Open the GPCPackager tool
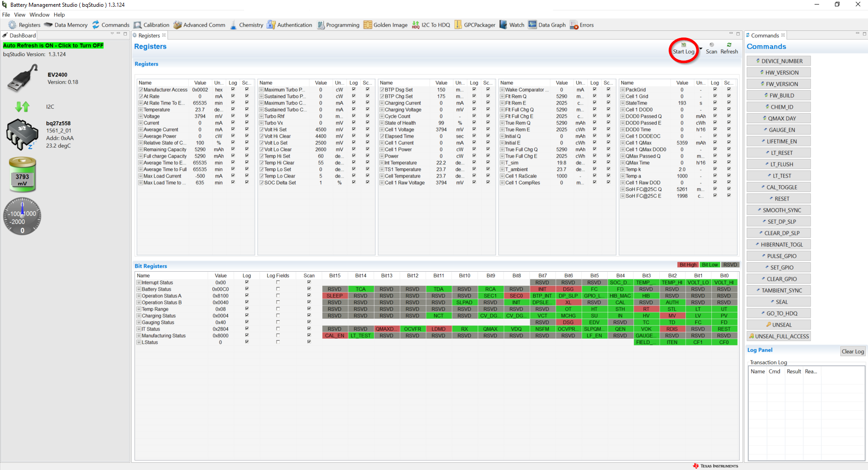 click(475, 25)
